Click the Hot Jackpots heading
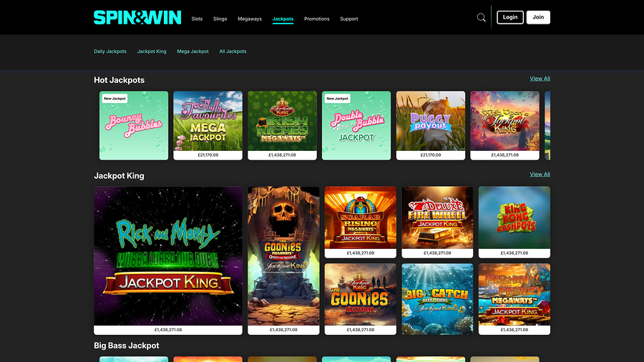Screen dimensions: 644x362 119,80
